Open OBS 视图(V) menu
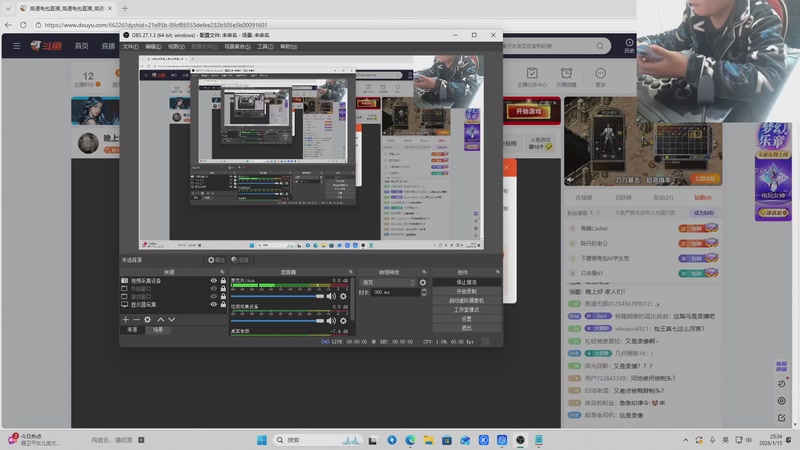Viewport: 800px width, 450px height. [177, 46]
